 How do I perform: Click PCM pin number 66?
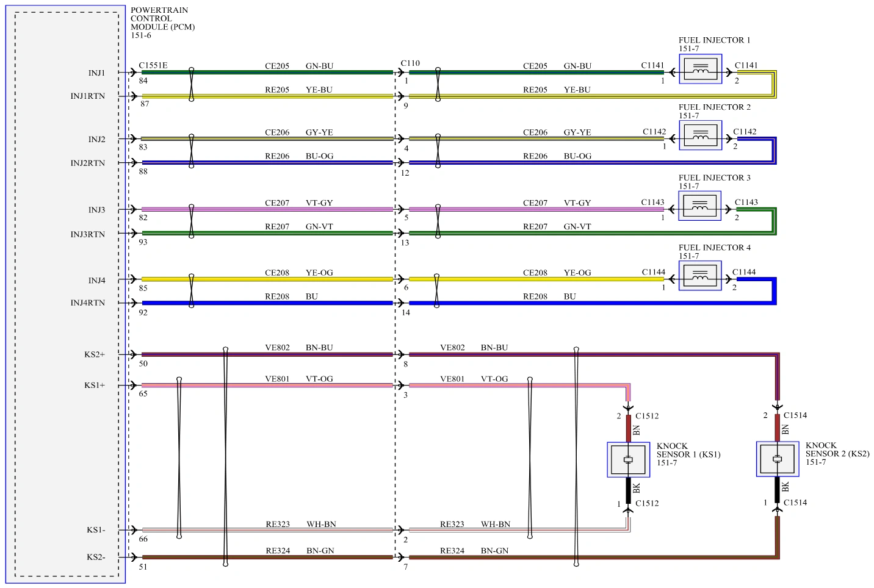click(x=143, y=539)
